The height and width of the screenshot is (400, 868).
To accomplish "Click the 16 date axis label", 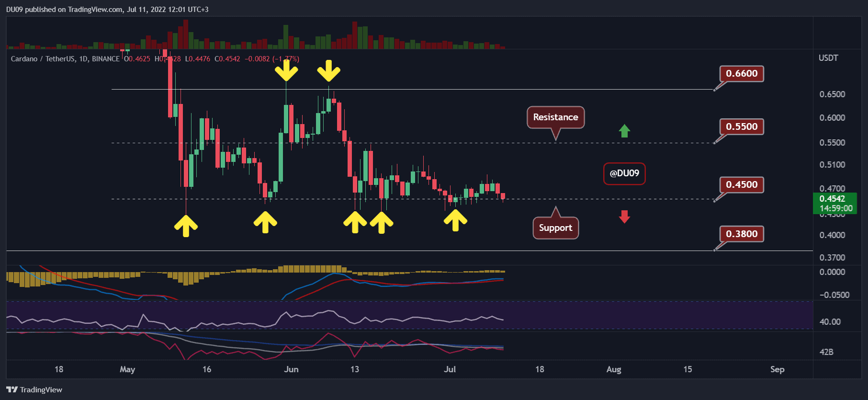I will coord(207,369).
